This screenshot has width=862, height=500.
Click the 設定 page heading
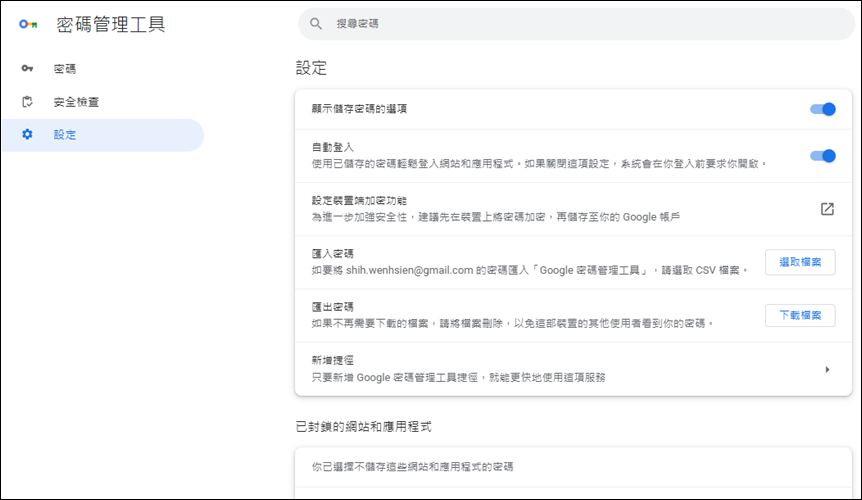(x=311, y=68)
